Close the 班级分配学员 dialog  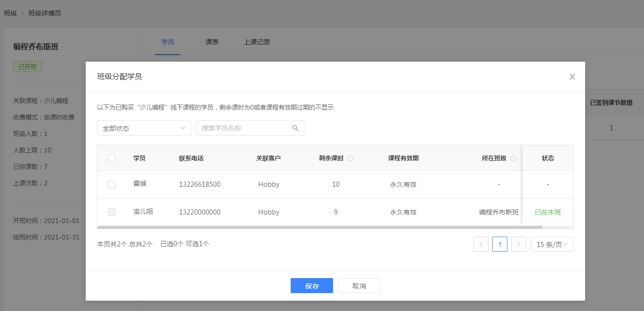click(572, 77)
